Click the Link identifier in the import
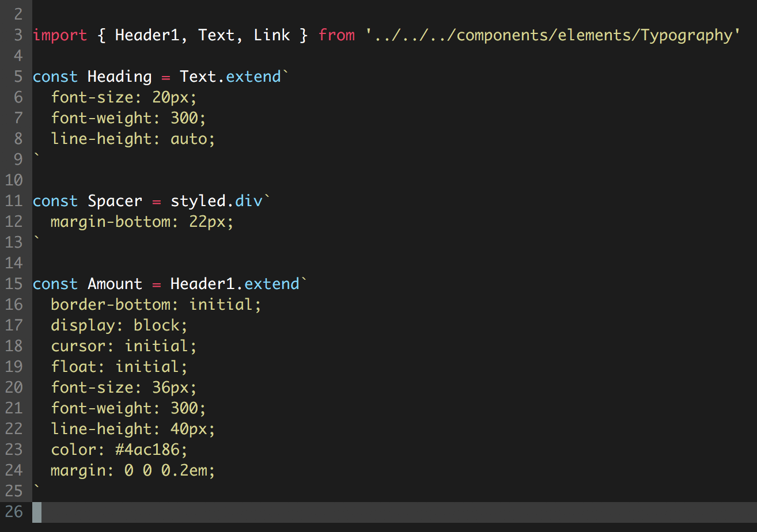Image resolution: width=757 pixels, height=532 pixels. [x=272, y=35]
